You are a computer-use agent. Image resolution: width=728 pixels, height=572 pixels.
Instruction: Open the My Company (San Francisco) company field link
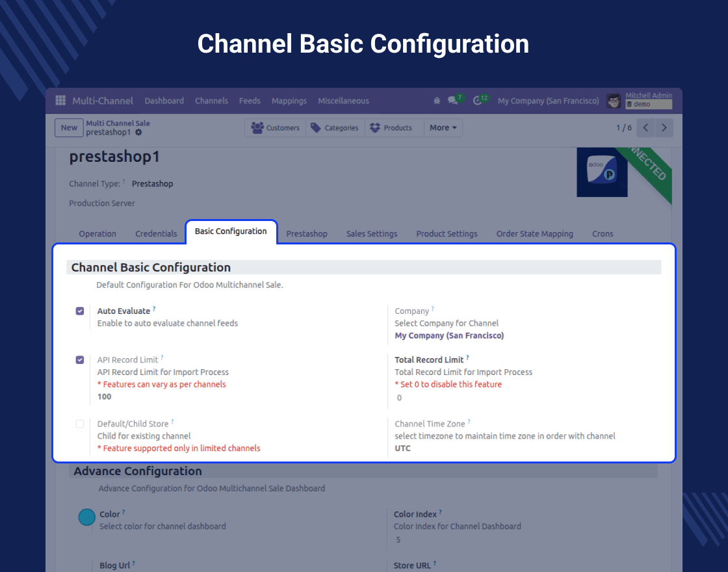[449, 335]
